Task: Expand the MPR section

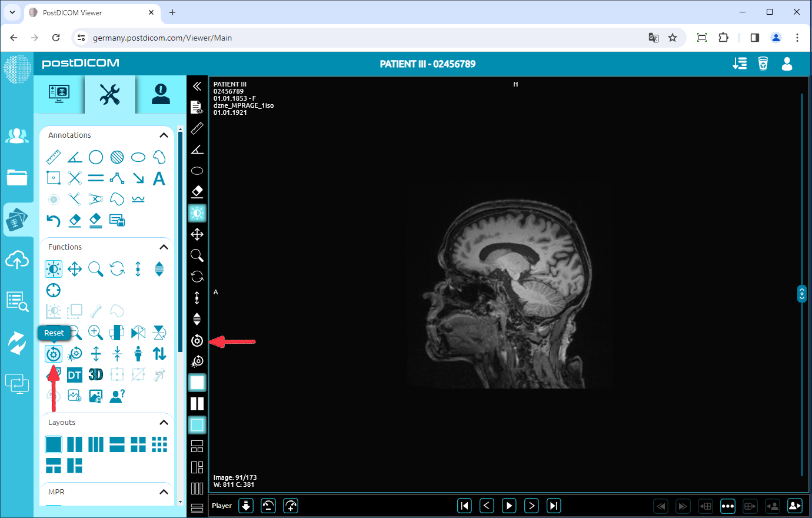Action: tap(164, 492)
